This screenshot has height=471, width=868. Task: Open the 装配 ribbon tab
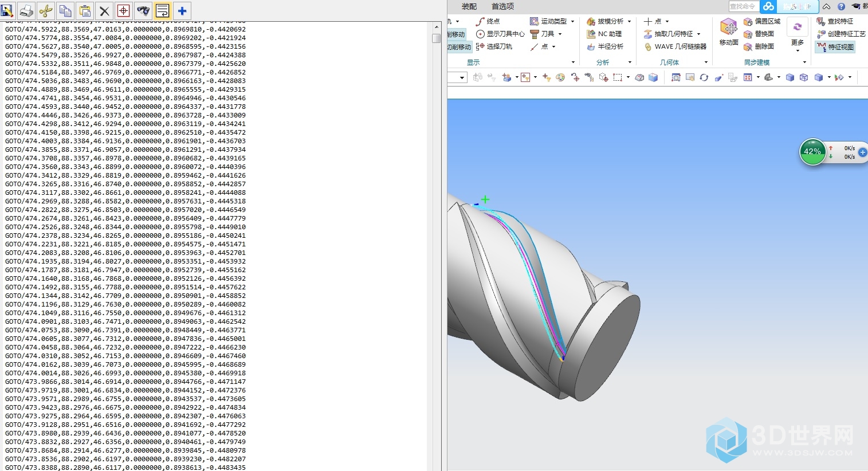(x=469, y=6)
